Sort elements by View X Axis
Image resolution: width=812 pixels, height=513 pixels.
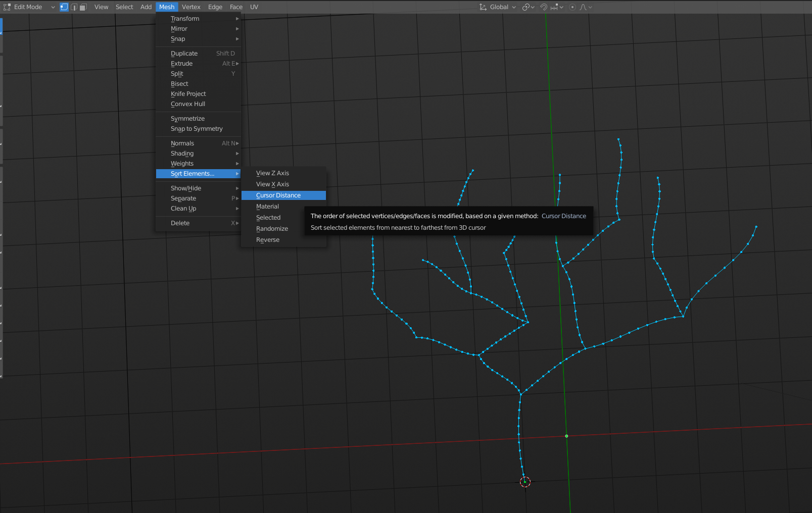283,184
